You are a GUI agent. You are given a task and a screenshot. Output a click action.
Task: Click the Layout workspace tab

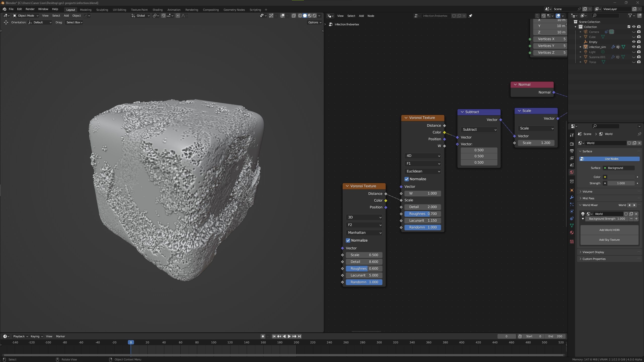[x=70, y=9]
